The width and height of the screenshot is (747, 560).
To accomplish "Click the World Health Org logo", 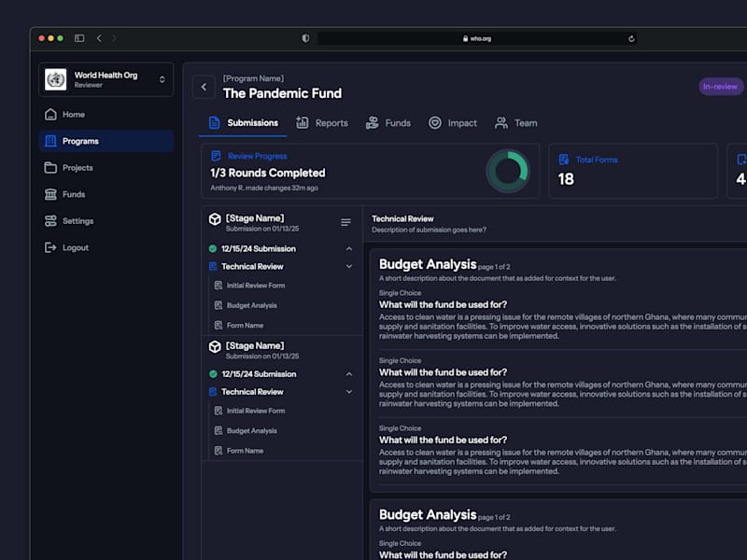I will pyautogui.click(x=56, y=79).
